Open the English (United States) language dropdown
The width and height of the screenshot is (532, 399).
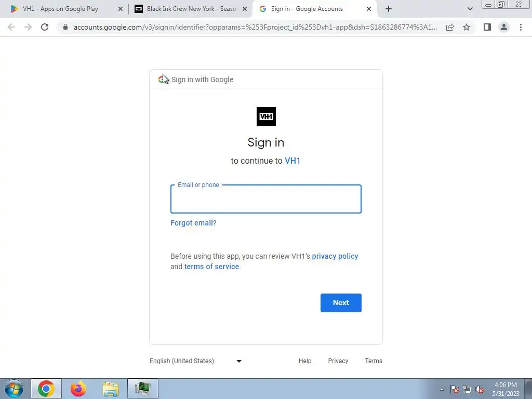point(196,361)
